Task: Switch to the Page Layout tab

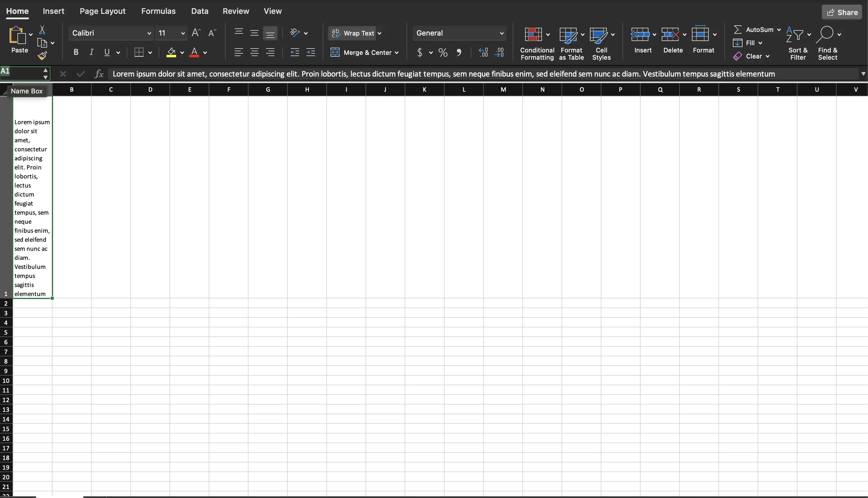Action: [x=102, y=11]
